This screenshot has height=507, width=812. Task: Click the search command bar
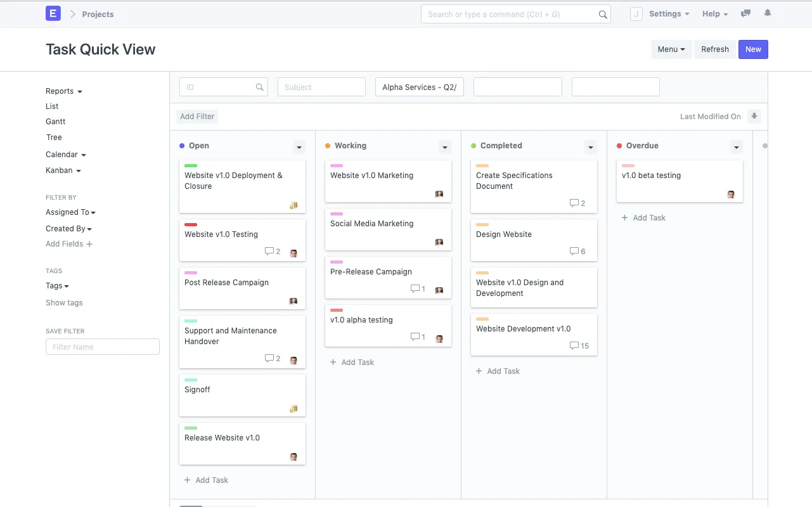pos(516,14)
